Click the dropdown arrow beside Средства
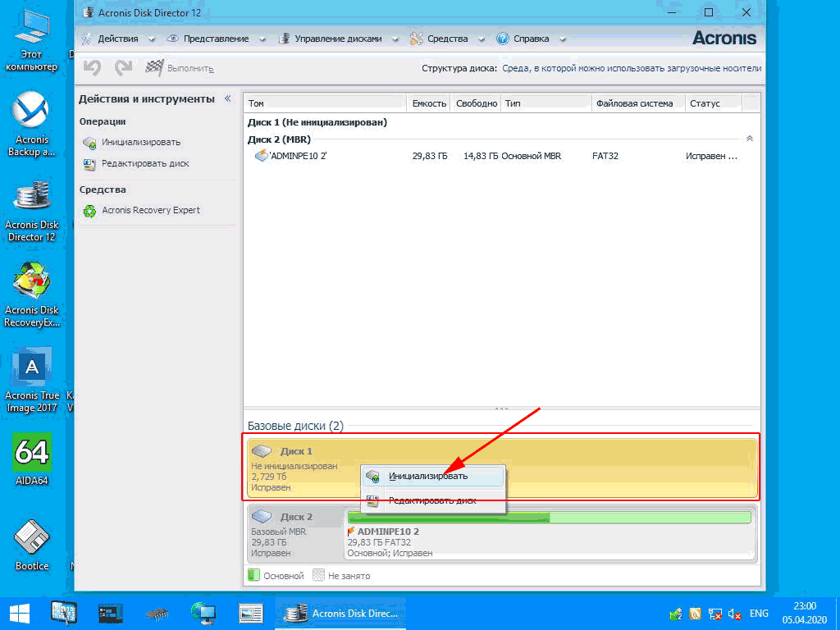 tap(481, 39)
